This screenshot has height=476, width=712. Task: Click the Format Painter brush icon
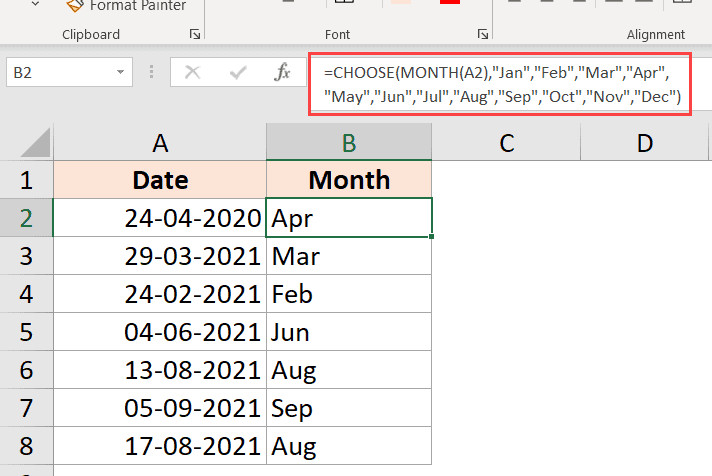[73, 5]
